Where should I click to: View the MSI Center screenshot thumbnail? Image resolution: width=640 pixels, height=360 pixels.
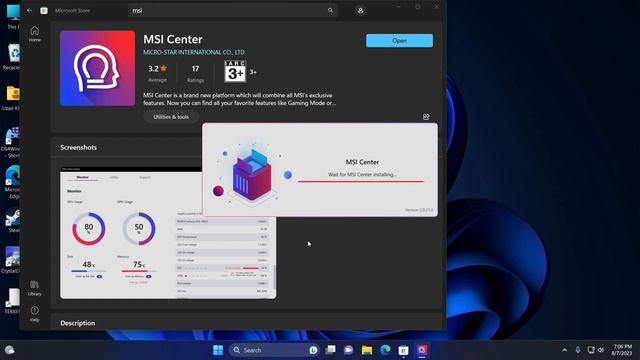(168, 233)
